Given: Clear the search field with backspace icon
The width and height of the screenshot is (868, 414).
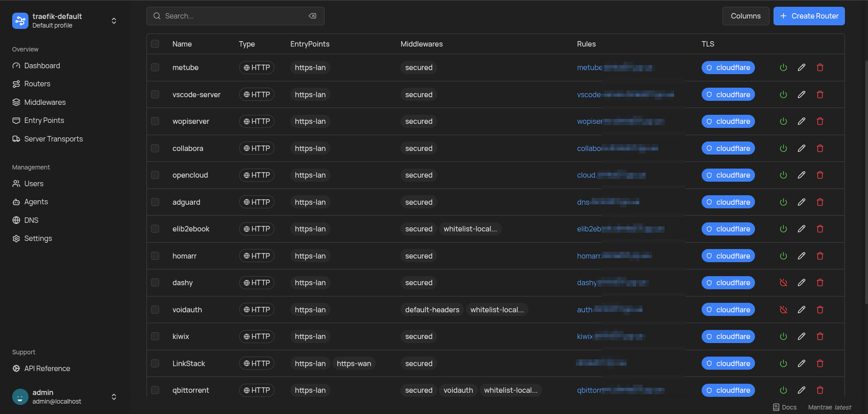Looking at the screenshot, I should point(312,16).
